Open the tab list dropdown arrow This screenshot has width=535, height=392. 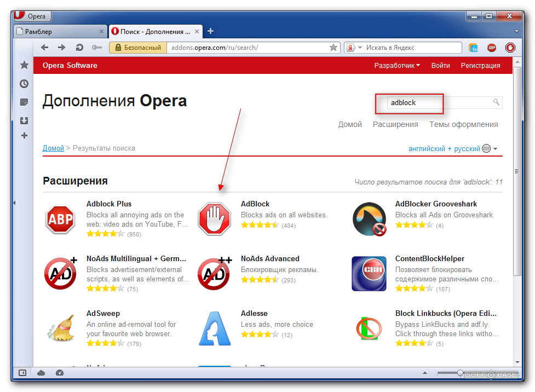[x=516, y=31]
